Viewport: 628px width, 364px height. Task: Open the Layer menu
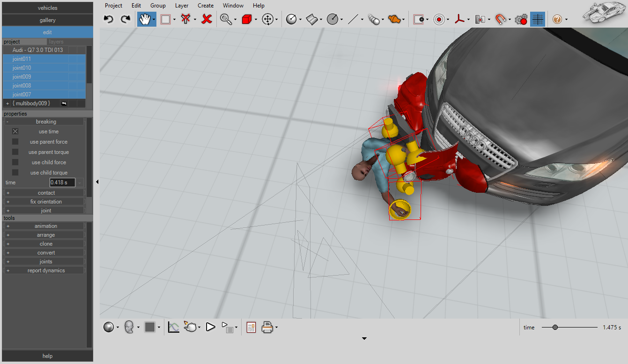[x=182, y=6]
